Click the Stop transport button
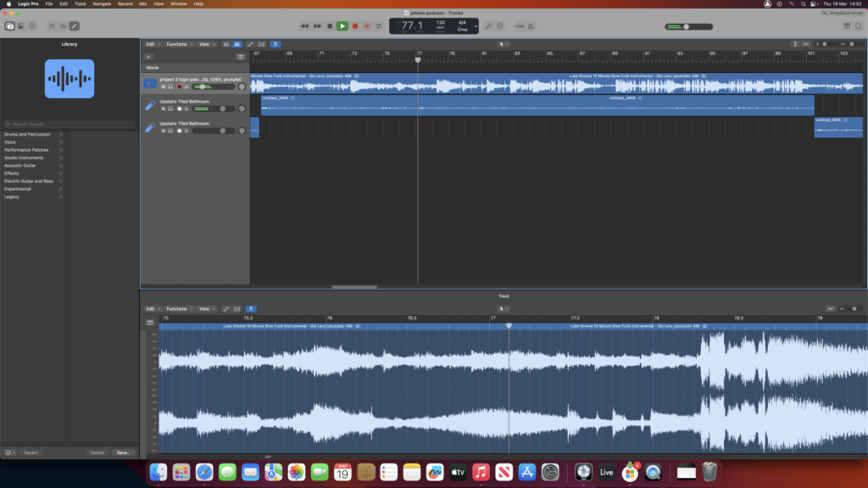Image resolution: width=868 pixels, height=488 pixels. tap(330, 26)
